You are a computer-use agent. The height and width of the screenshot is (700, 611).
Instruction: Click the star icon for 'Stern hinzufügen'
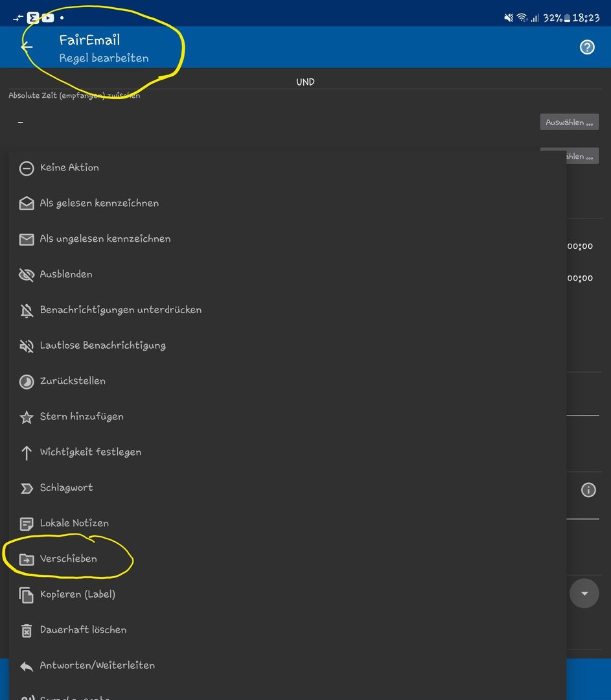(x=27, y=417)
